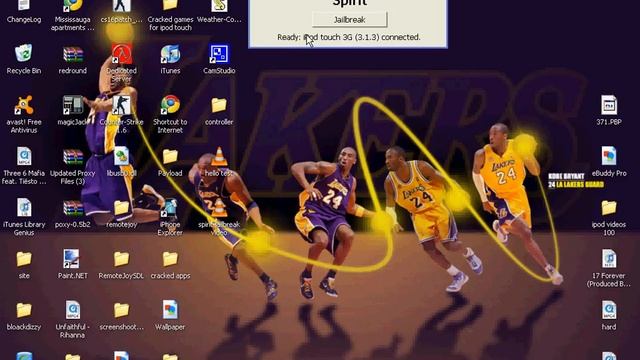This screenshot has width=640, height=360.
Task: Open the ipod videos 100 folder
Action: [x=609, y=208]
